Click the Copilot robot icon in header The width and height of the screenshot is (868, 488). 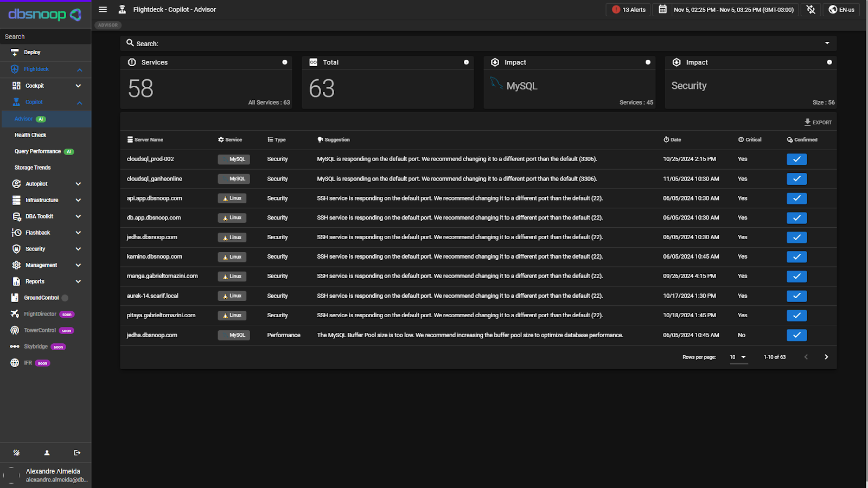tap(122, 9)
